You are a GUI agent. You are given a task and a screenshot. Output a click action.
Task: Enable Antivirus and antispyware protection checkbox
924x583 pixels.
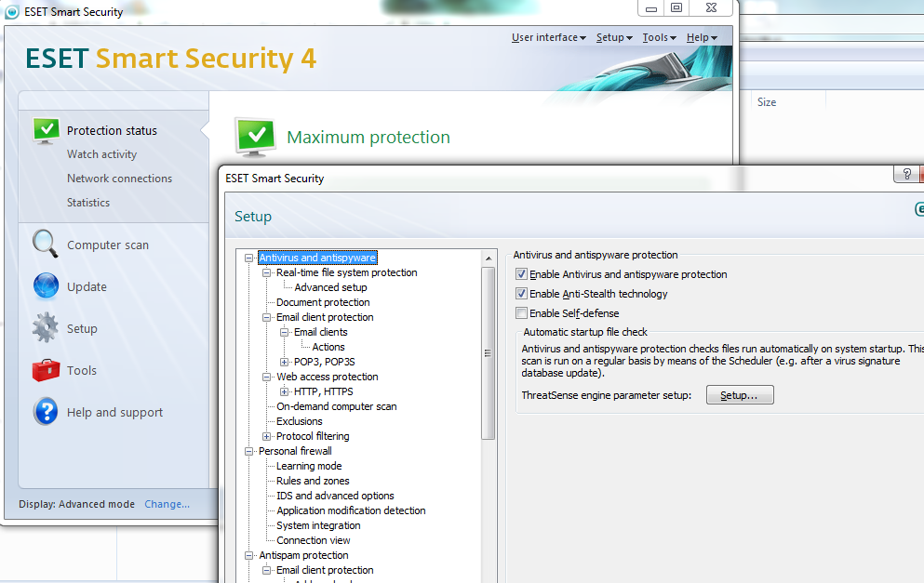click(x=521, y=273)
